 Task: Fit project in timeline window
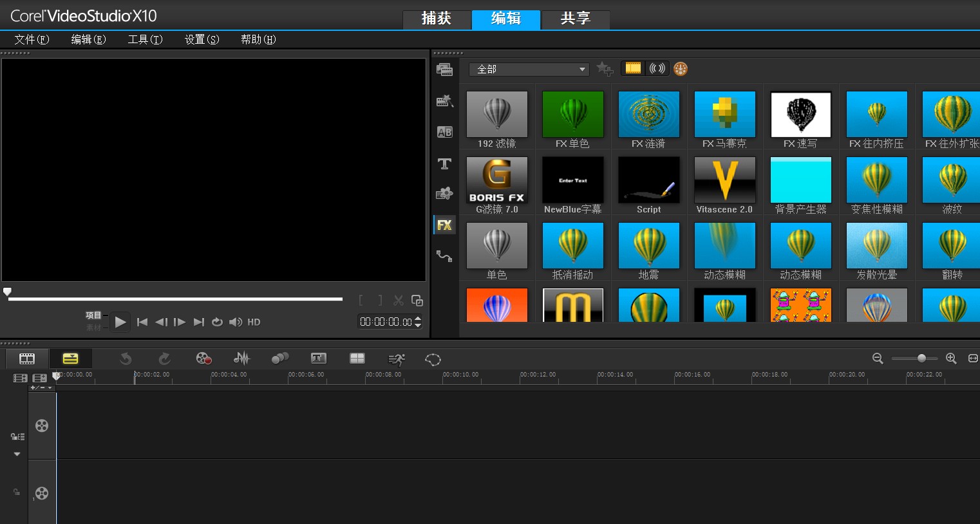point(973,359)
